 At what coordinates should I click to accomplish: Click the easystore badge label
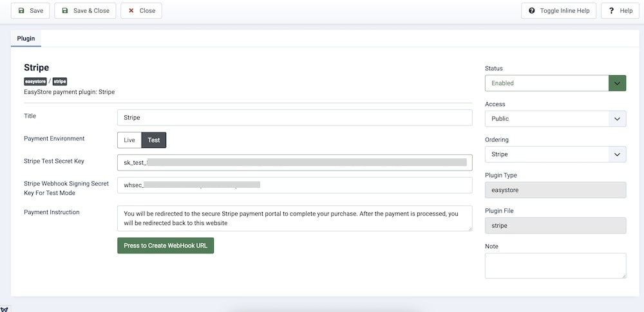35,82
